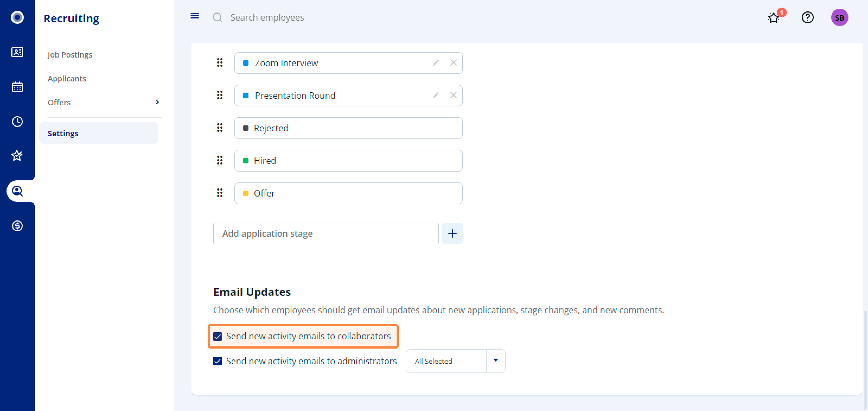868x411 pixels.
Task: Edit the Presentation Round stage name
Action: tap(436, 95)
